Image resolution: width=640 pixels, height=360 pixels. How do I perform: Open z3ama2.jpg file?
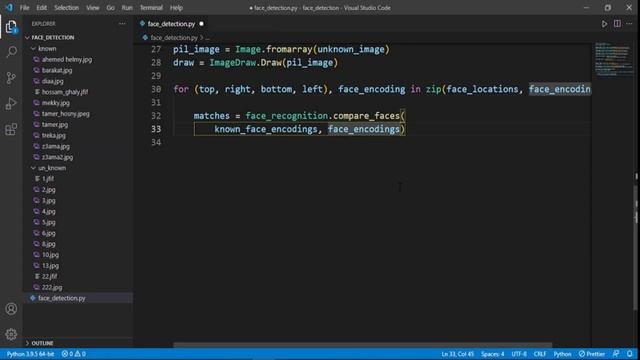pos(57,157)
